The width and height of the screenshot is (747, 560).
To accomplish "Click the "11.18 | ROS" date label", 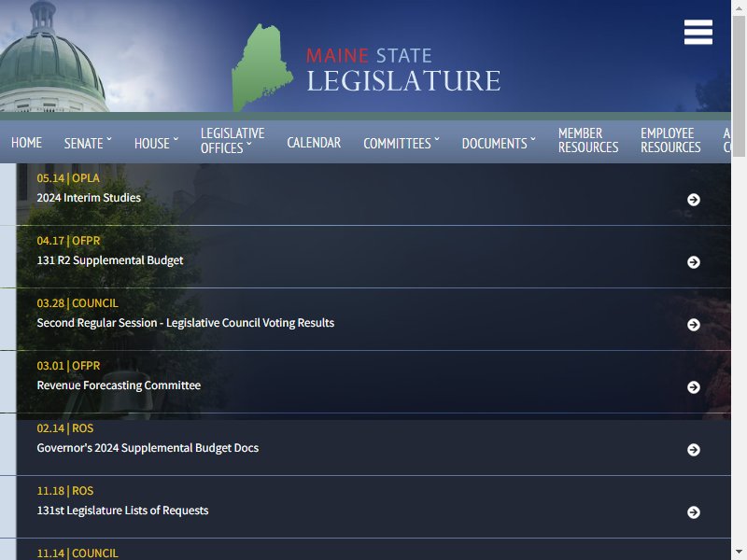I will click(x=64, y=491).
